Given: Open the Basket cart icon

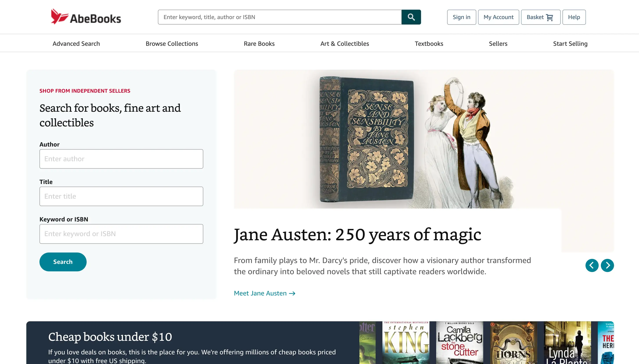Looking at the screenshot, I should coord(549,17).
